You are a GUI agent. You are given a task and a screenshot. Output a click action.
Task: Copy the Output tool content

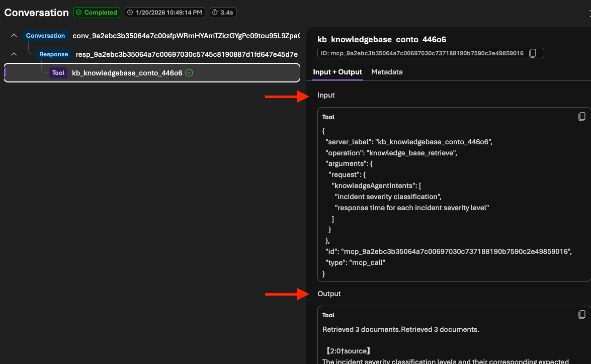pos(581,315)
